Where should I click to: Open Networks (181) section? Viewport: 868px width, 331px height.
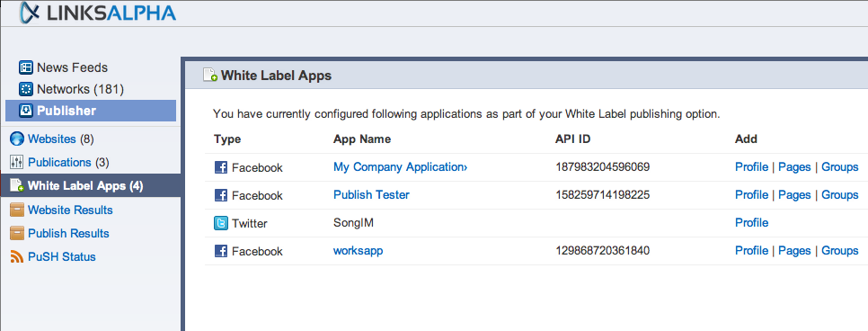80,89
